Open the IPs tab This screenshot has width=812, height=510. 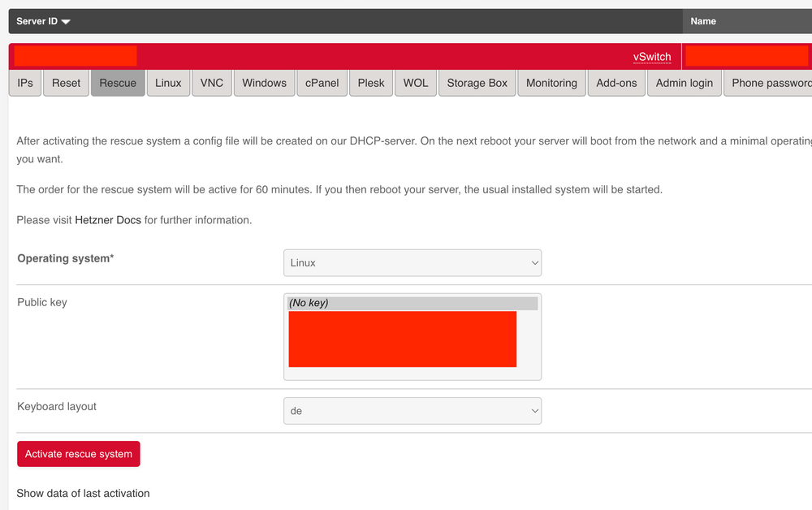[25, 83]
